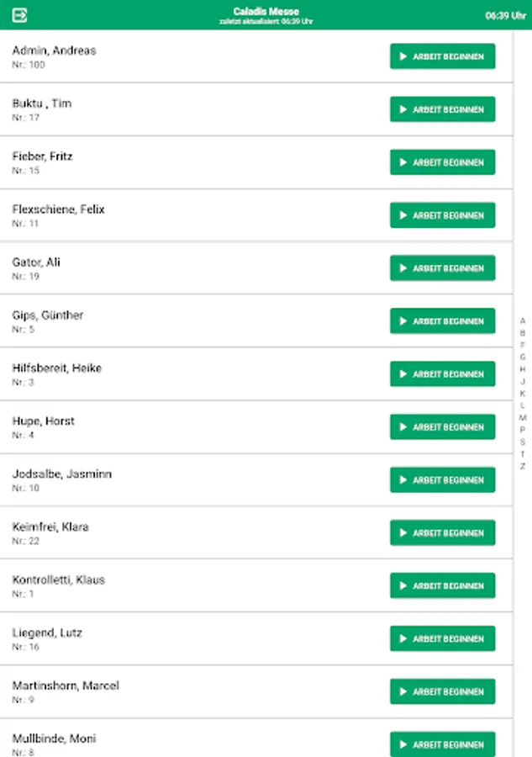
Task: Jump to letter Z in index
Action: tap(523, 466)
